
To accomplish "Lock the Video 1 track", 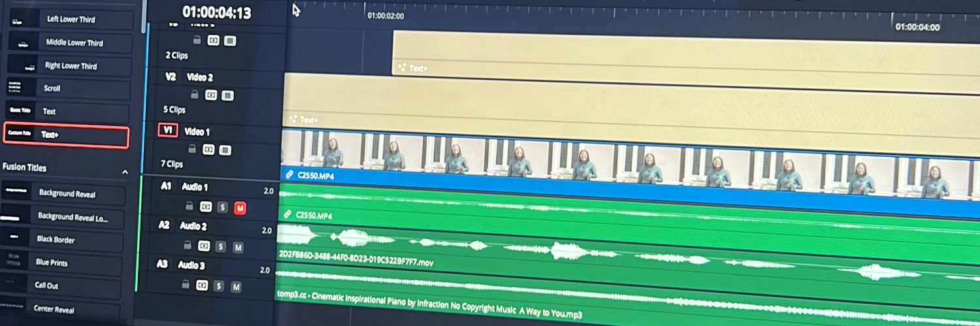I will 193,150.
